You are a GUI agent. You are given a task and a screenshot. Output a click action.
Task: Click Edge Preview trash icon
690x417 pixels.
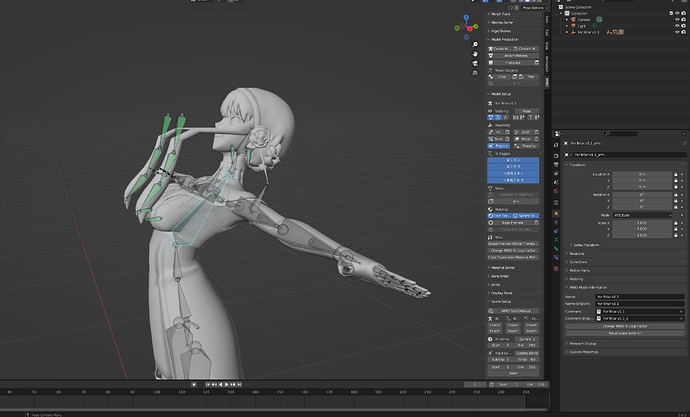536,223
